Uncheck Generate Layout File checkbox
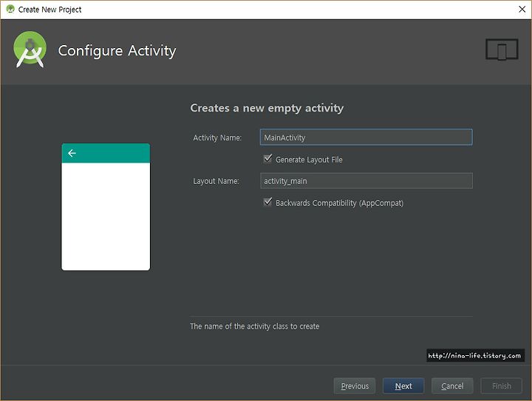Viewport: 532px width, 401px height. [267, 159]
